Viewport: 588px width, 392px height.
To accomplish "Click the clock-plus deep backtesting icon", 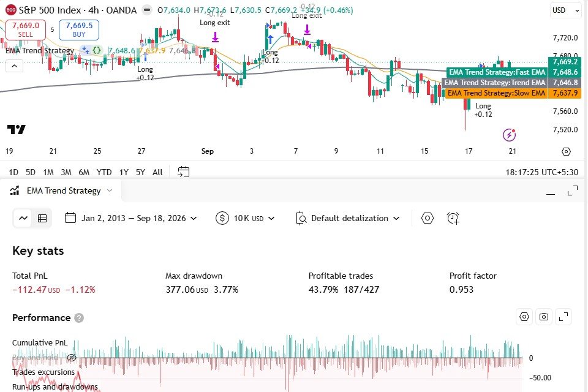I will (x=453, y=218).
